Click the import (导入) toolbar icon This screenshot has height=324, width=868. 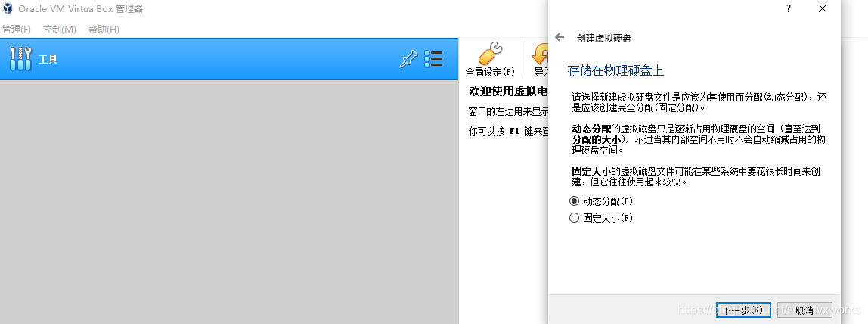pyautogui.click(x=540, y=59)
